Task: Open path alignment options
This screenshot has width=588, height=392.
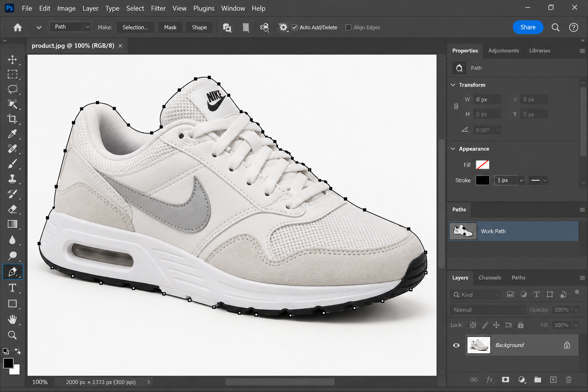Action: coord(246,28)
